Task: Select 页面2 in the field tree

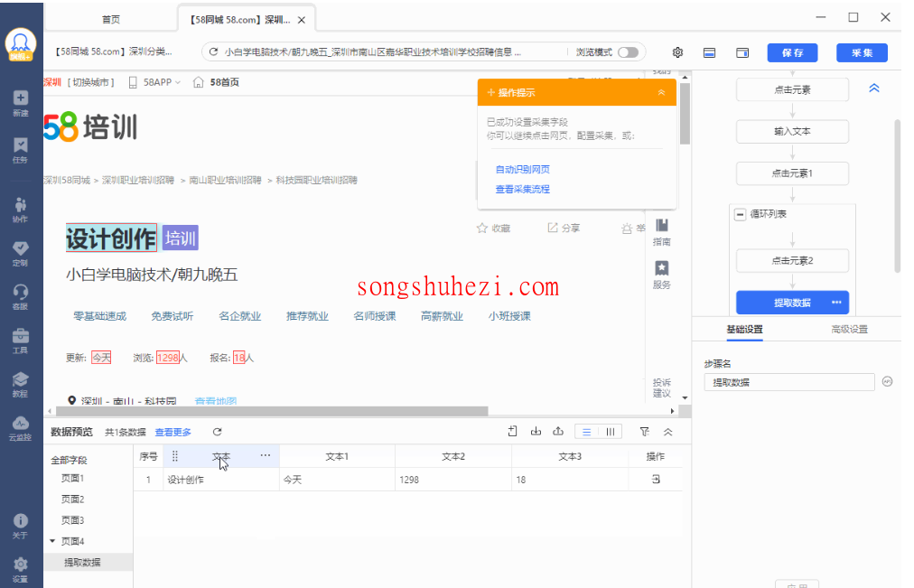Action: pyautogui.click(x=73, y=499)
